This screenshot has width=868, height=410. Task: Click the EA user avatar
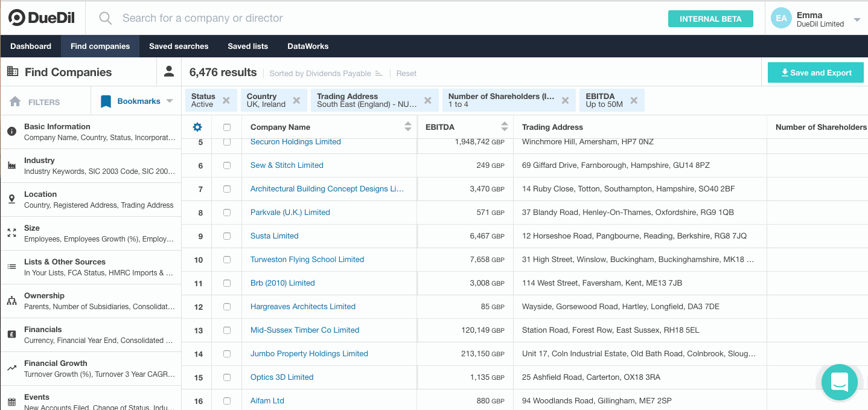pos(781,18)
